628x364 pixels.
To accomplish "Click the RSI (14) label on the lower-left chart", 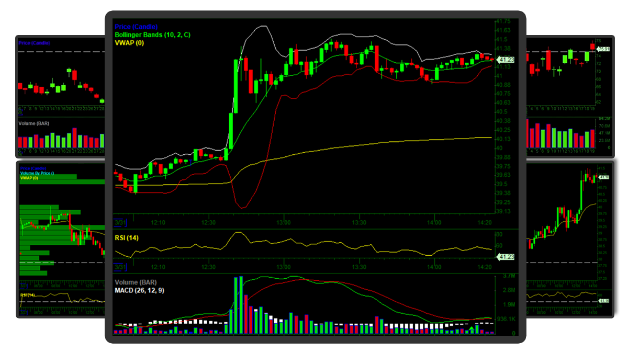I will point(28,295).
